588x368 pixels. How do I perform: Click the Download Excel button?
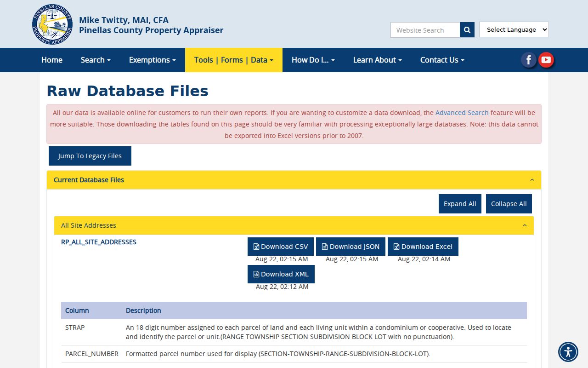pyautogui.click(x=423, y=247)
